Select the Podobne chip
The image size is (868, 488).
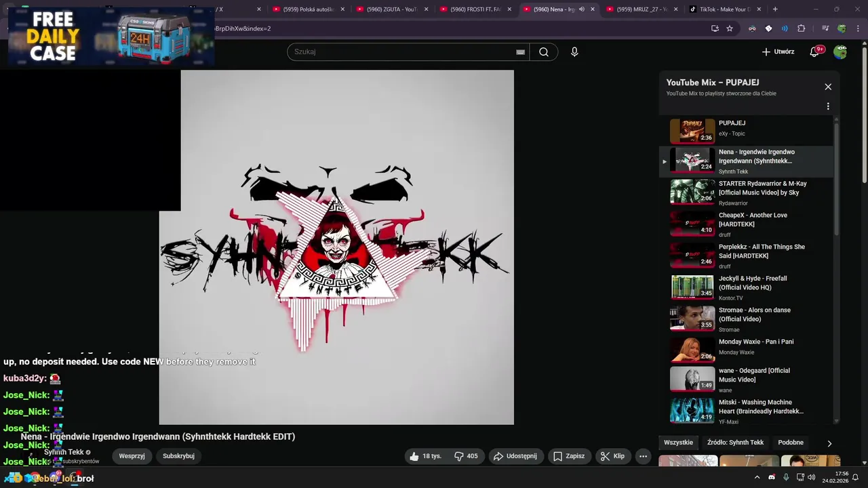point(791,443)
